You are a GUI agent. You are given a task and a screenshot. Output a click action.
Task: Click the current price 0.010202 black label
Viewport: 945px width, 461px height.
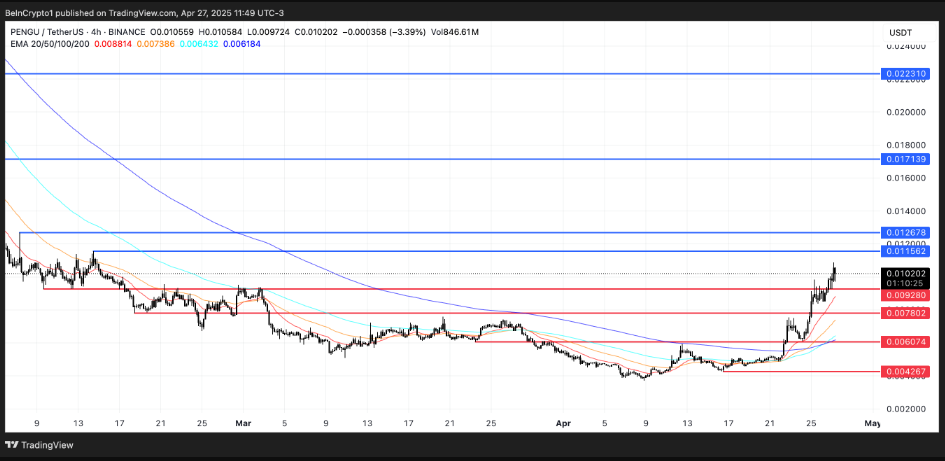tap(906, 273)
